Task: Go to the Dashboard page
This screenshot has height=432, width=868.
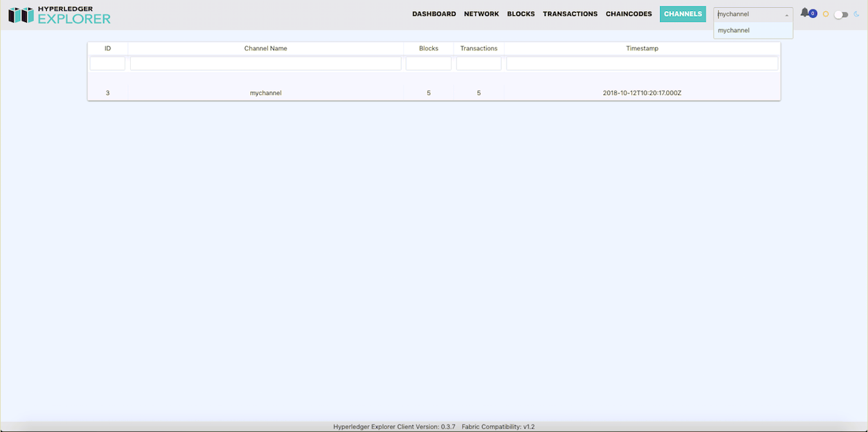Action: [x=434, y=14]
